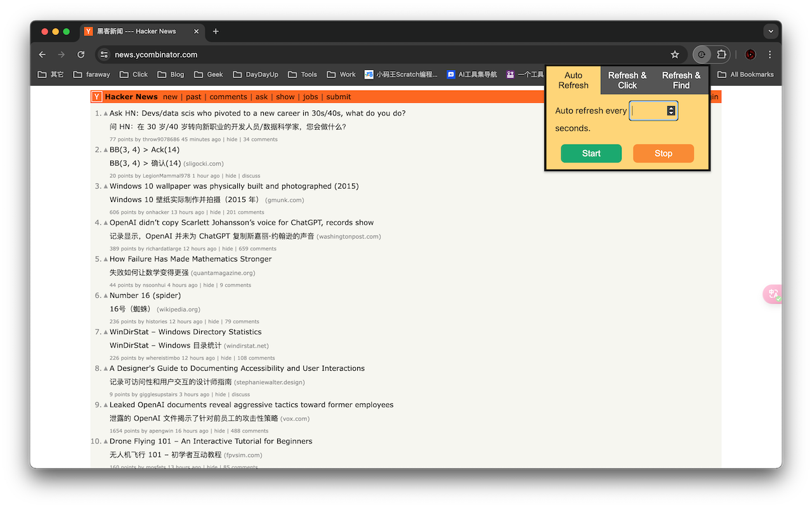Switch to the Refresh & Click tab
This screenshot has height=508, width=812.
pos(627,81)
